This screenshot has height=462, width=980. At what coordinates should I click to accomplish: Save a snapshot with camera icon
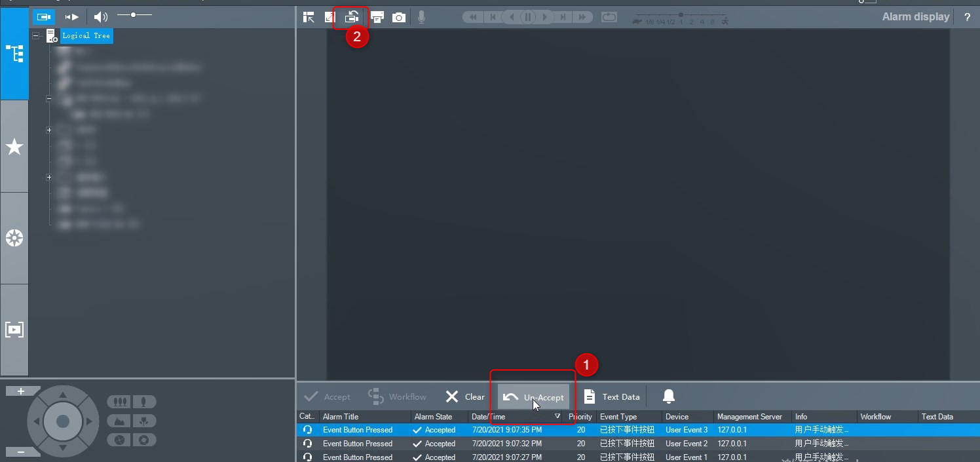pos(399,17)
